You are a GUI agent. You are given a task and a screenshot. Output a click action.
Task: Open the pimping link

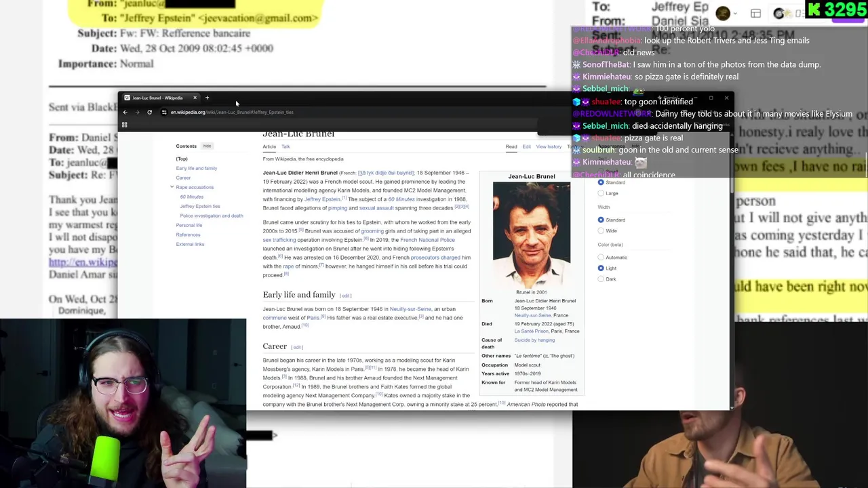[x=338, y=208]
